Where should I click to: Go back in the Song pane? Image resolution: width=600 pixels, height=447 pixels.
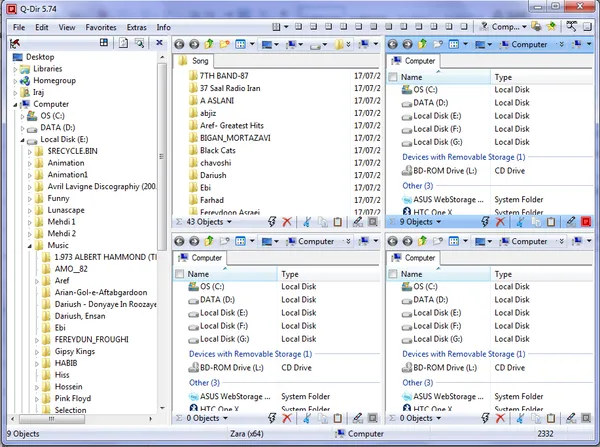pos(179,44)
